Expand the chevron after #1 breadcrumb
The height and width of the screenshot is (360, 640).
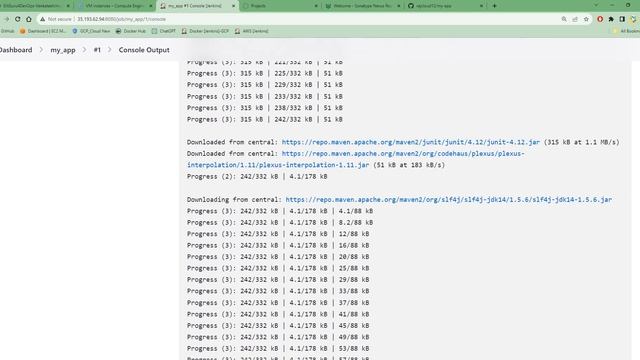pyautogui.click(x=110, y=50)
